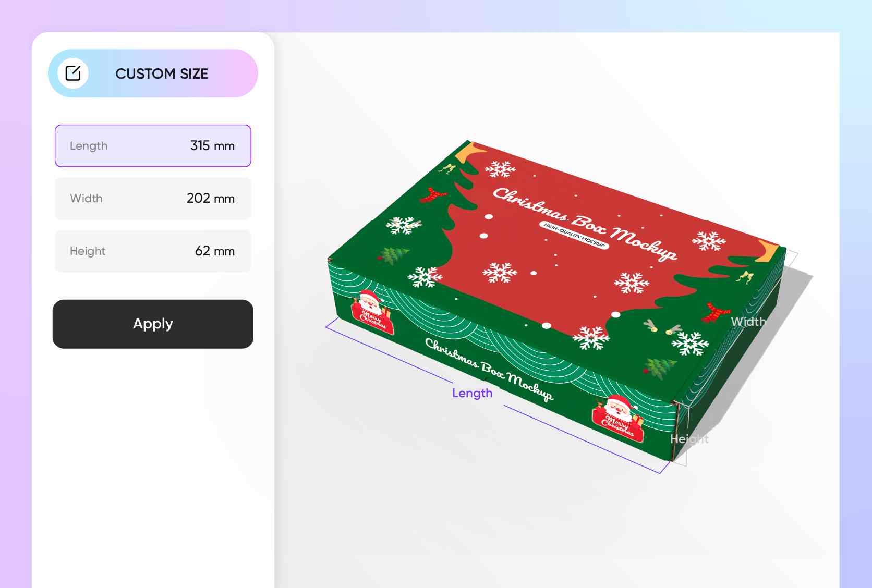Click the right Santa Merry Christmas badge
872x588 pixels.
point(617,418)
